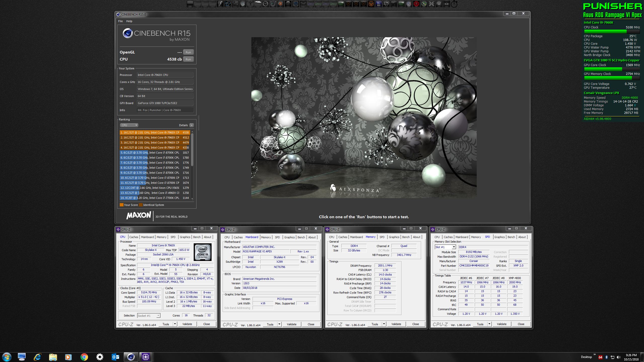The height and width of the screenshot is (362, 644).
Task: Open the File menu in Cinebench
Action: click(120, 21)
